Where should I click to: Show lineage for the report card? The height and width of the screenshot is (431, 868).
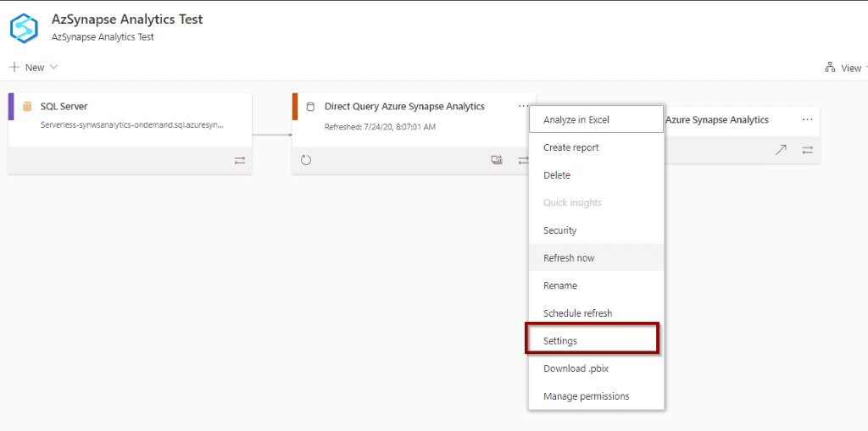point(808,150)
